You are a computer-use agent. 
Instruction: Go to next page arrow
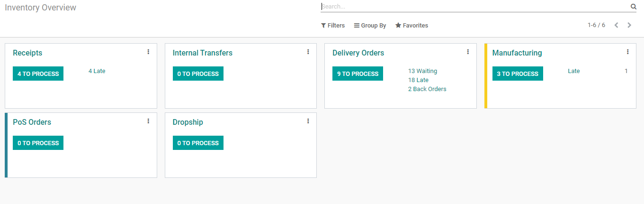[x=629, y=25]
